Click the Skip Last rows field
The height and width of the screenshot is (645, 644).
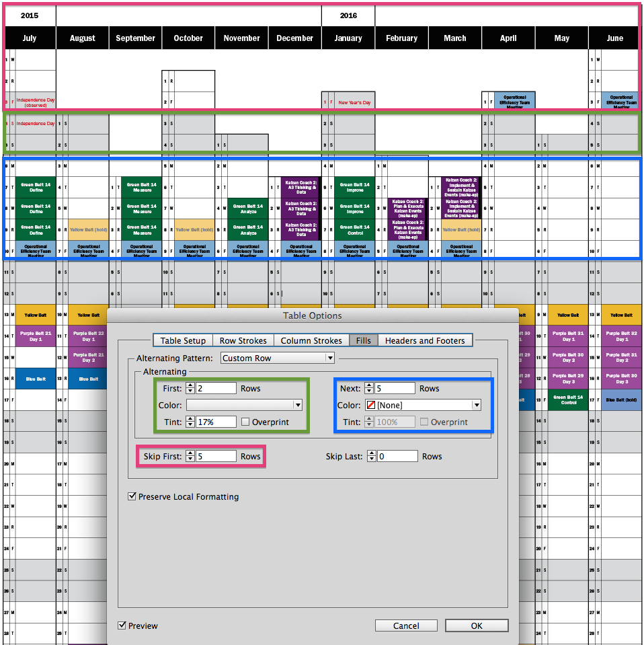point(397,456)
